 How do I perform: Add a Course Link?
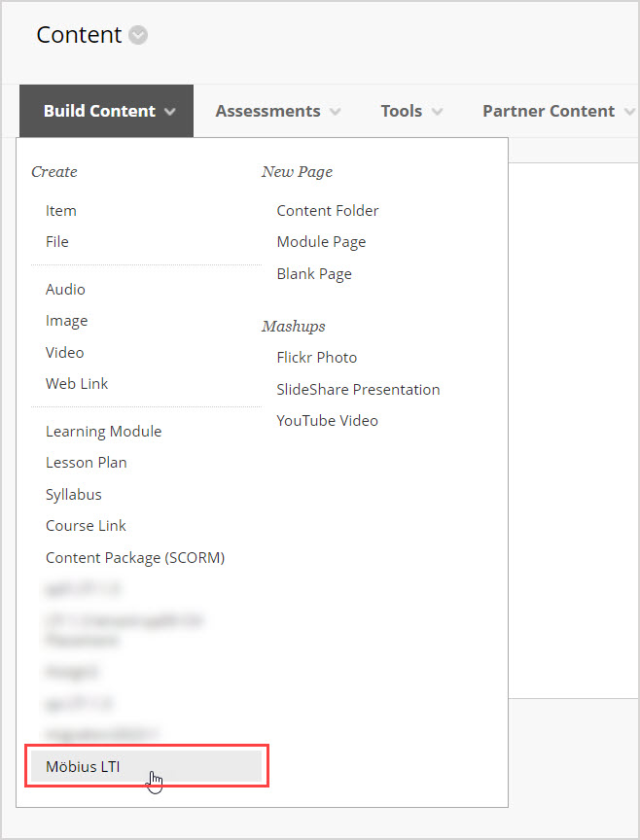click(x=86, y=525)
